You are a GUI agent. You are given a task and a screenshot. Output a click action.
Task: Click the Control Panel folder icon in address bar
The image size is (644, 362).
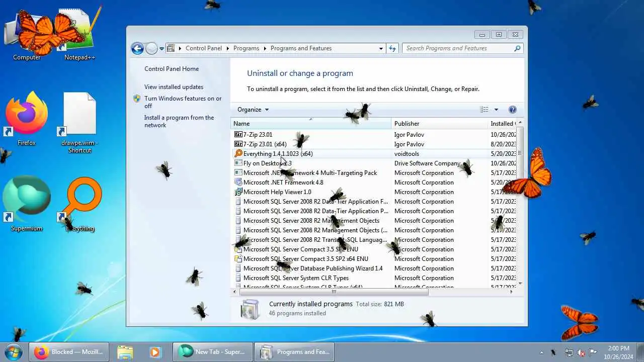tap(171, 48)
